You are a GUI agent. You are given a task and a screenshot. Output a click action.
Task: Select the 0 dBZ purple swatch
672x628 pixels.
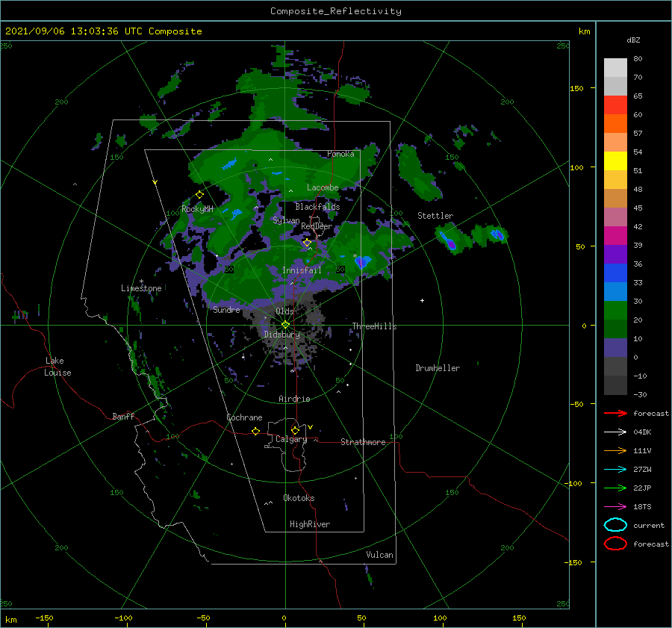615,347
